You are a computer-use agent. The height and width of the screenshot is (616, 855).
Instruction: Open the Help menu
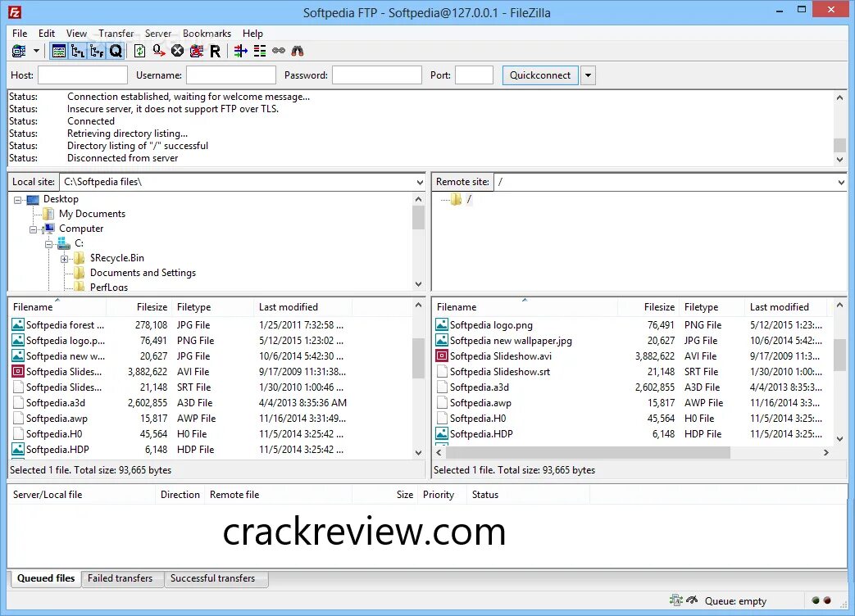click(x=252, y=34)
